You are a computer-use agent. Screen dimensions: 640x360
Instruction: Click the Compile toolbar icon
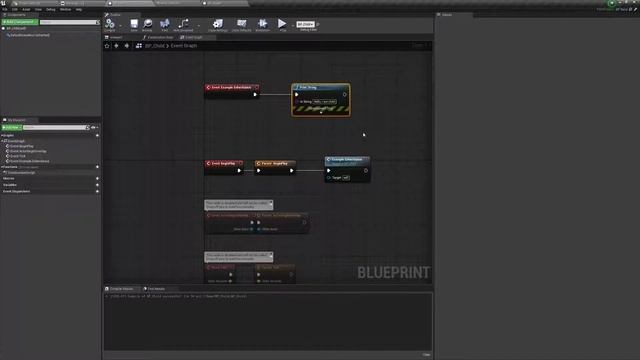[x=109, y=24]
